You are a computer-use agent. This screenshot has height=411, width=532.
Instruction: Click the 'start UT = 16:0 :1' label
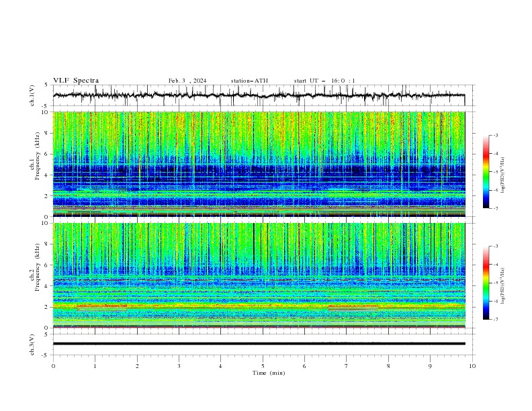pos(324,81)
